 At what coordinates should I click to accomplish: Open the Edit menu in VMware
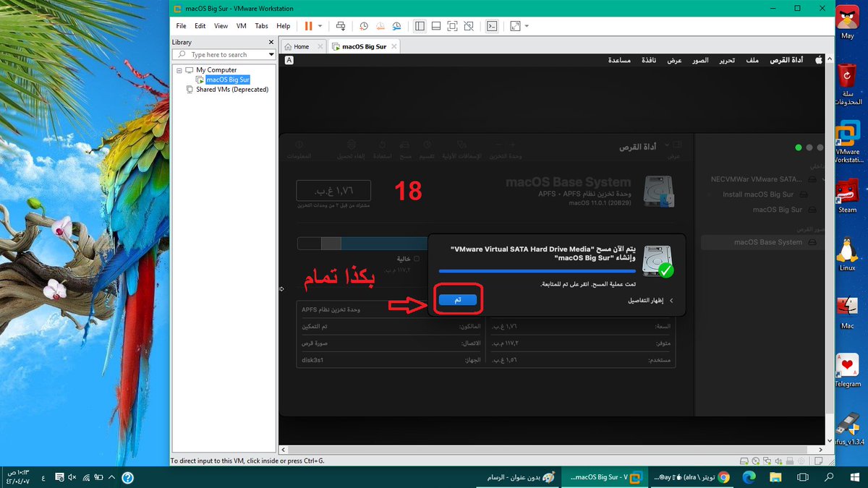200,26
